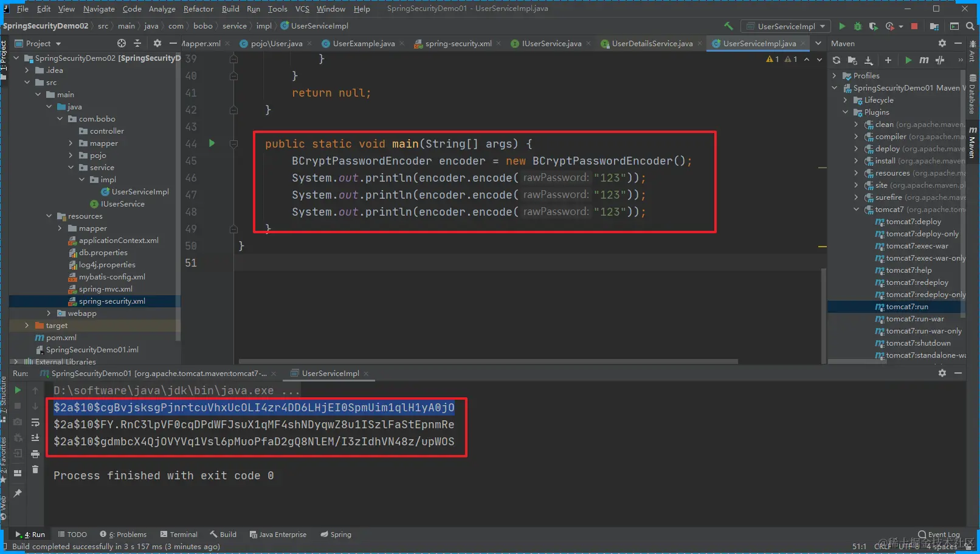Toggle scroll to end in the console
980x554 pixels.
[35, 438]
